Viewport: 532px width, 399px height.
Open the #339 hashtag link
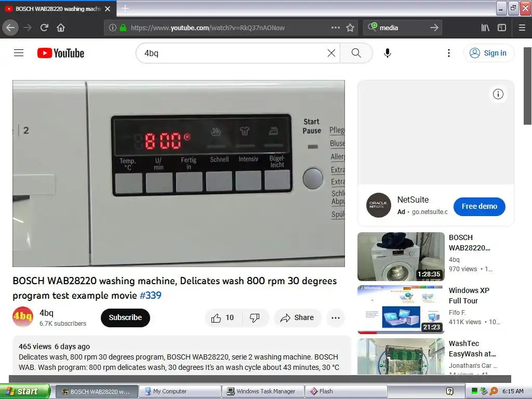150,296
